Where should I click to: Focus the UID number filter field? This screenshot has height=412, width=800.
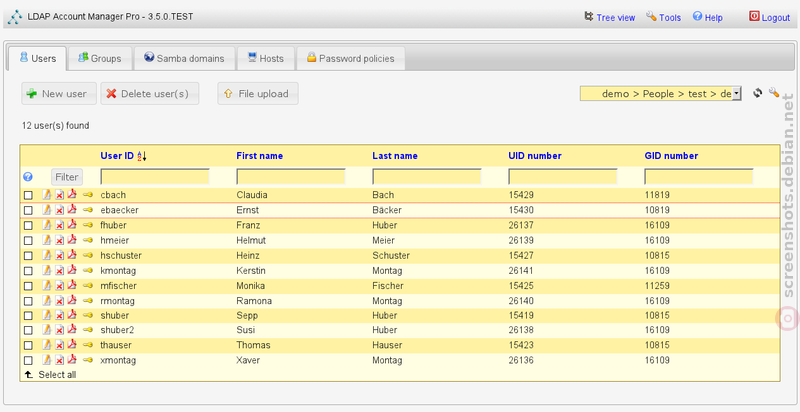point(563,176)
